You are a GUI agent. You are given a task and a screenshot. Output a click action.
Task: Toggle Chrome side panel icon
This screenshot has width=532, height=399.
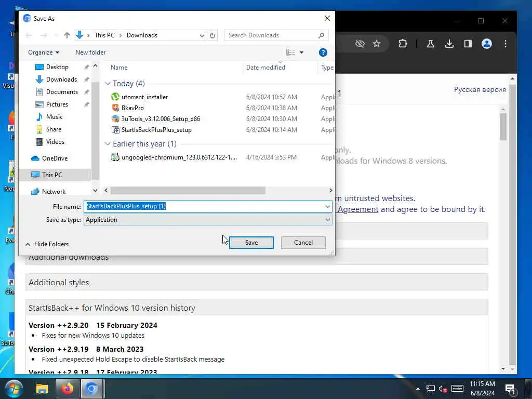point(468,44)
